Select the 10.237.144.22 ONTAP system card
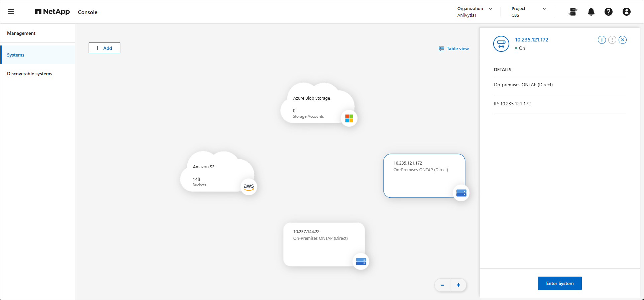644x300 pixels. click(323, 244)
